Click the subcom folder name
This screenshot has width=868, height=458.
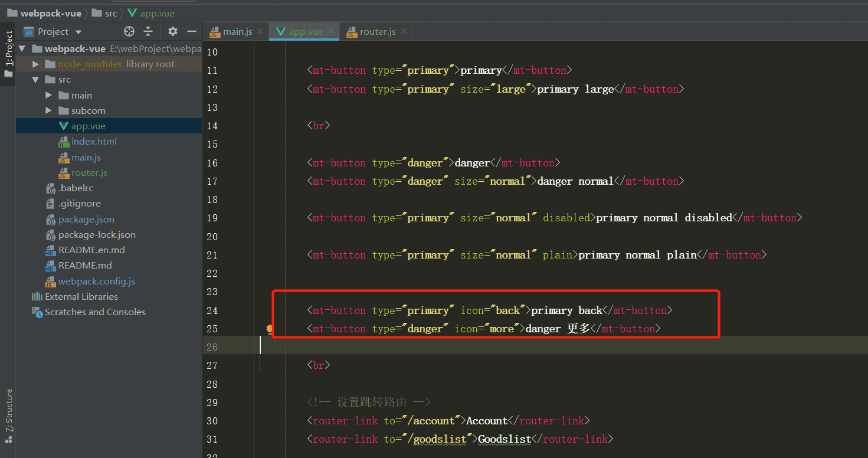pos(89,110)
